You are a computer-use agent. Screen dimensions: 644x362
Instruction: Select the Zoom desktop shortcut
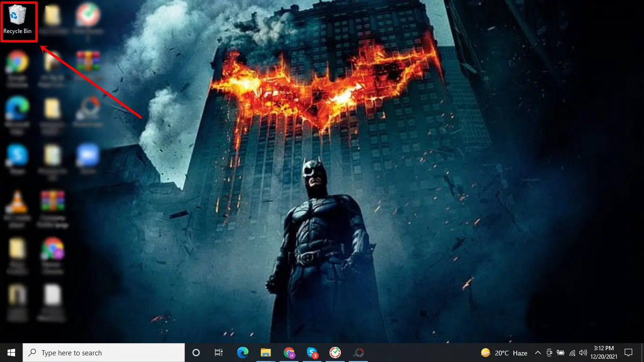pyautogui.click(x=88, y=156)
